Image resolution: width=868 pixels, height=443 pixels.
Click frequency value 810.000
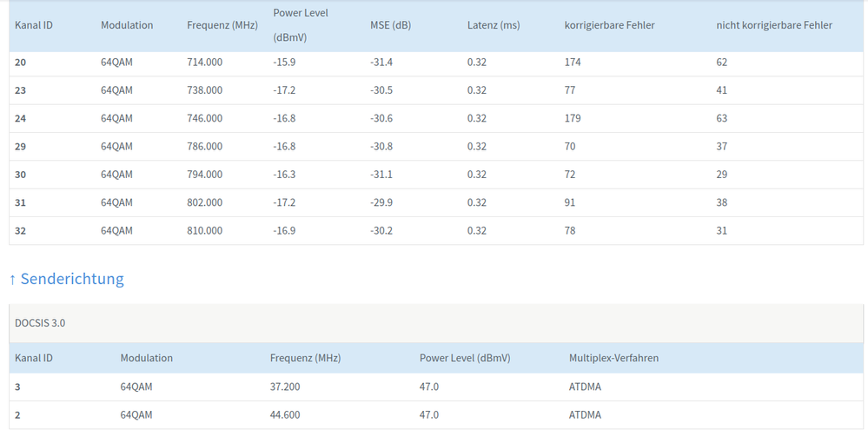coord(204,231)
